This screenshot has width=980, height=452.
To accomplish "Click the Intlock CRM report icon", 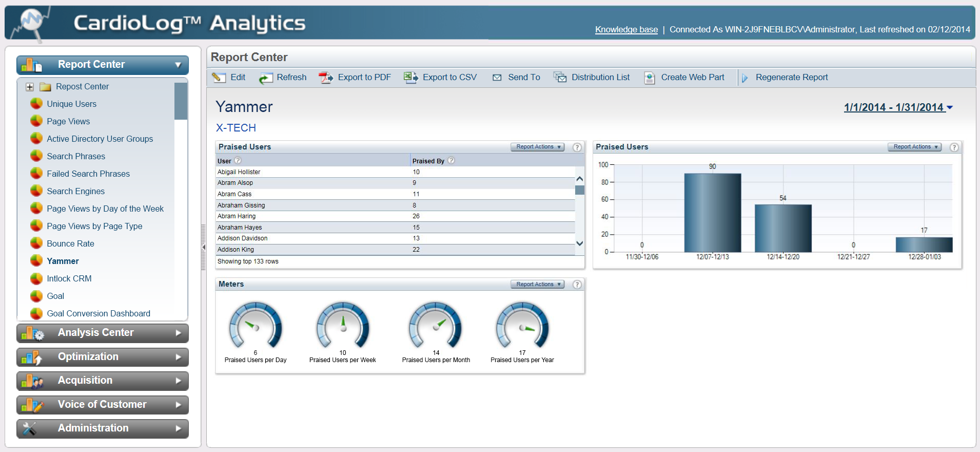I will pos(36,278).
